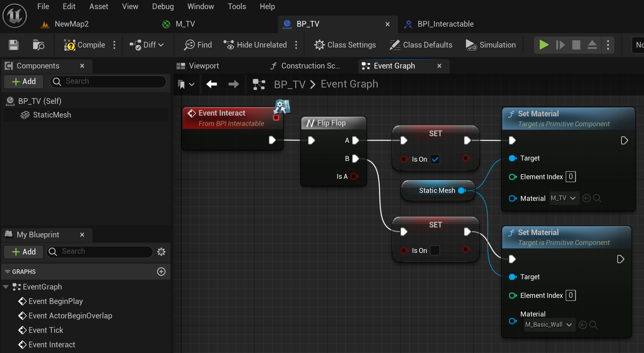Screen dimensions: 644x353
Task: Use selected asset for M_TV material
Action: [587, 198]
